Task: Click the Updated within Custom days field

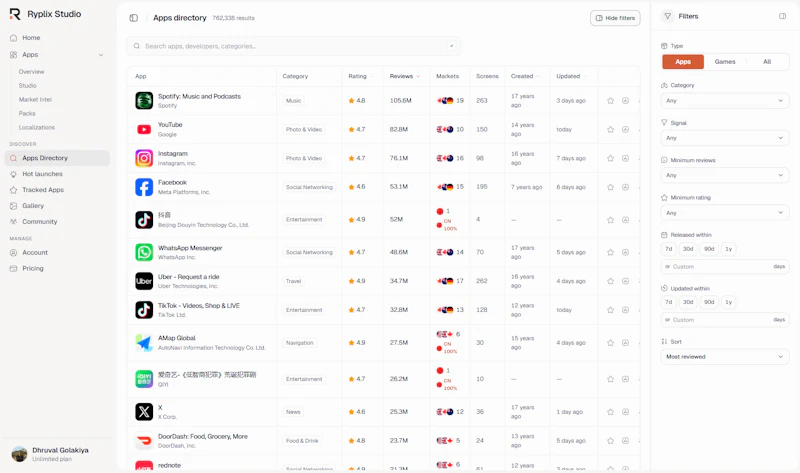Action: [724, 320]
